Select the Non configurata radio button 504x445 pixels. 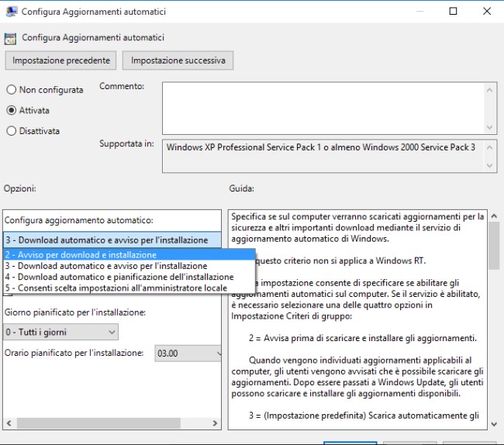click(12, 90)
